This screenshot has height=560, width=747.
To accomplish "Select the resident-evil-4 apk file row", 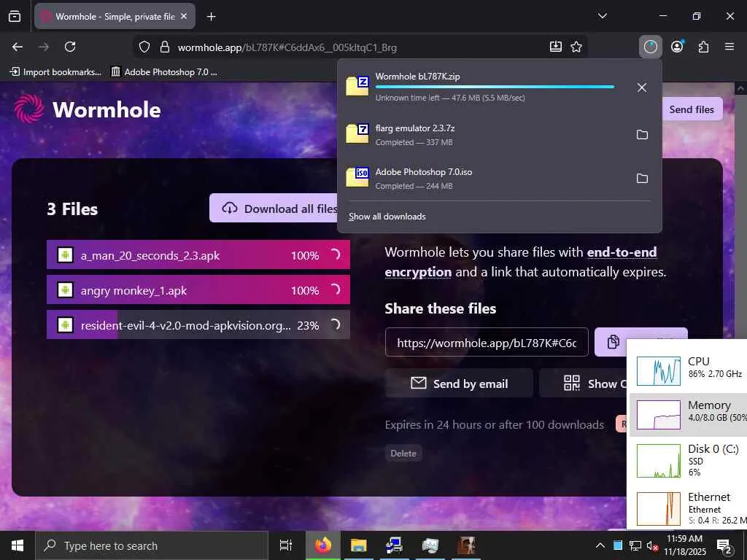I will tap(198, 325).
